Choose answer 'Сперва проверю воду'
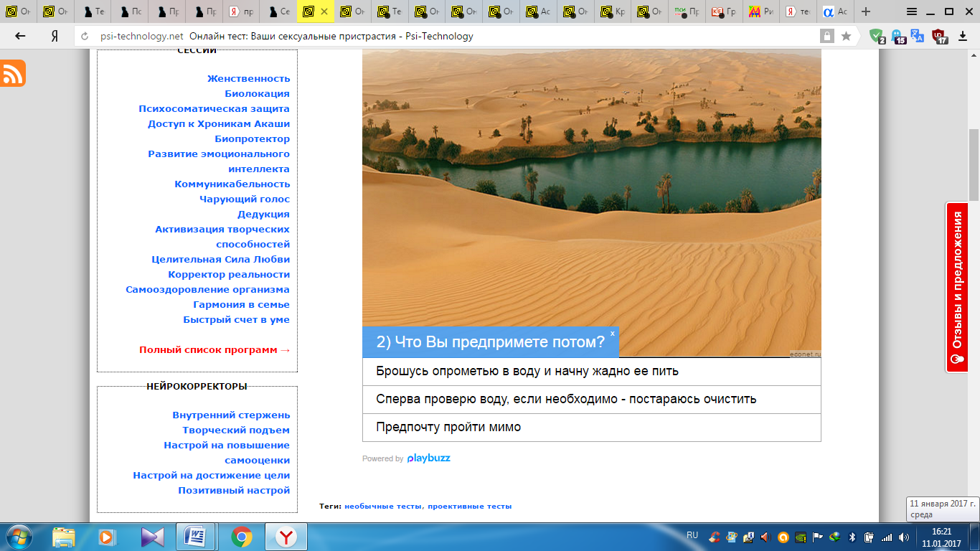Image resolution: width=980 pixels, height=551 pixels. click(x=592, y=400)
